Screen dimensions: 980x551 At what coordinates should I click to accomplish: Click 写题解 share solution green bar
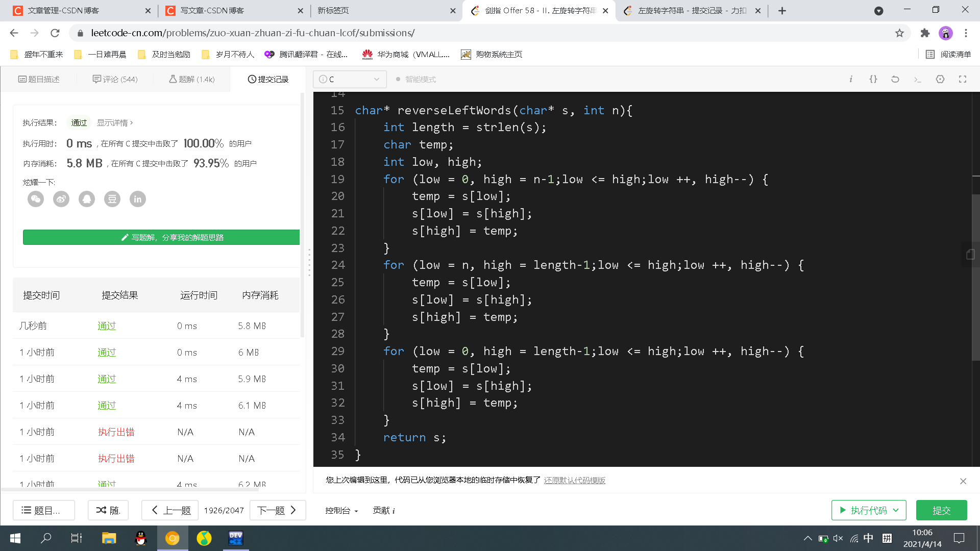pyautogui.click(x=161, y=237)
